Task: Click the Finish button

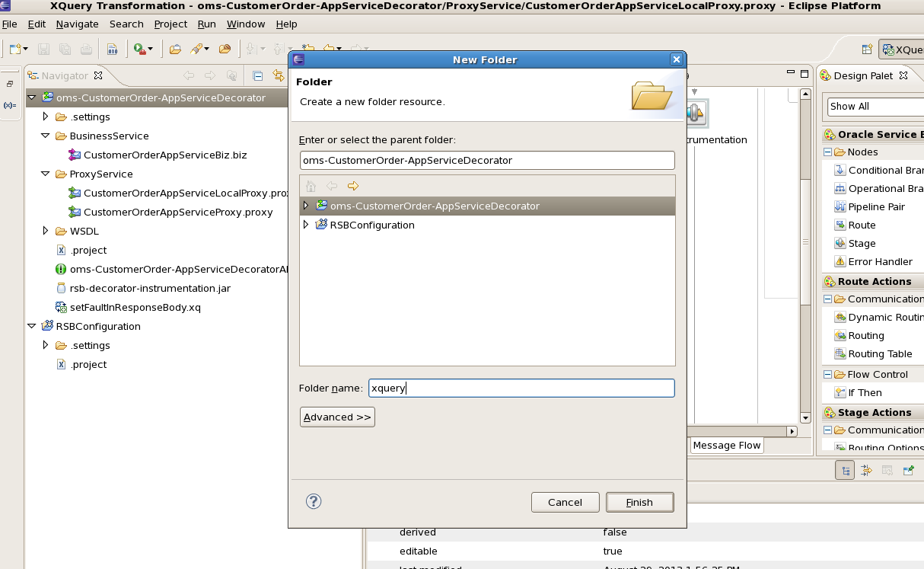Action: pyautogui.click(x=639, y=502)
